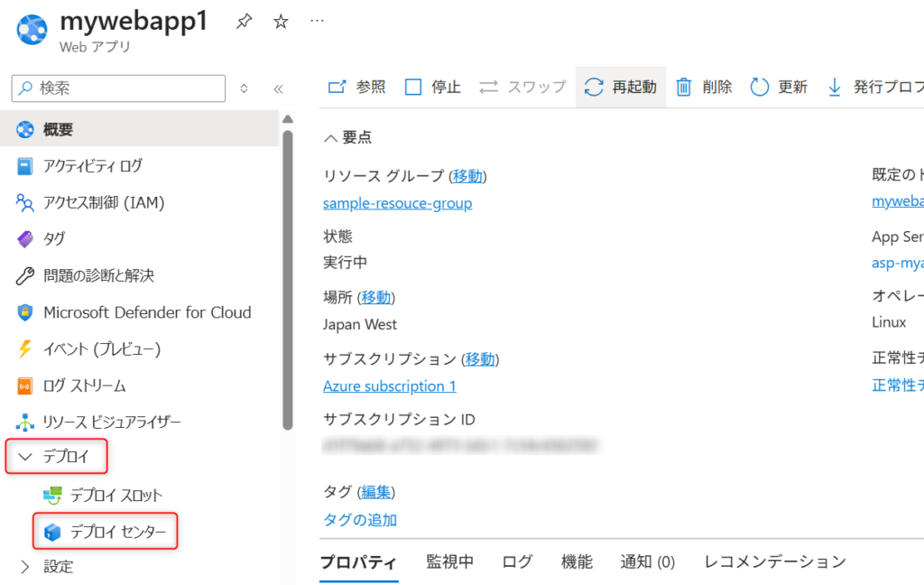Collapse the デプロイ section chevron

tap(24, 457)
